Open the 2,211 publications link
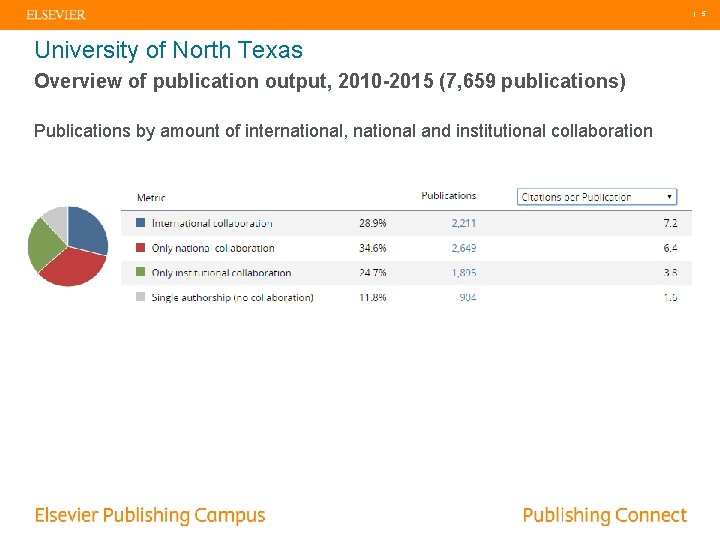 (x=464, y=223)
